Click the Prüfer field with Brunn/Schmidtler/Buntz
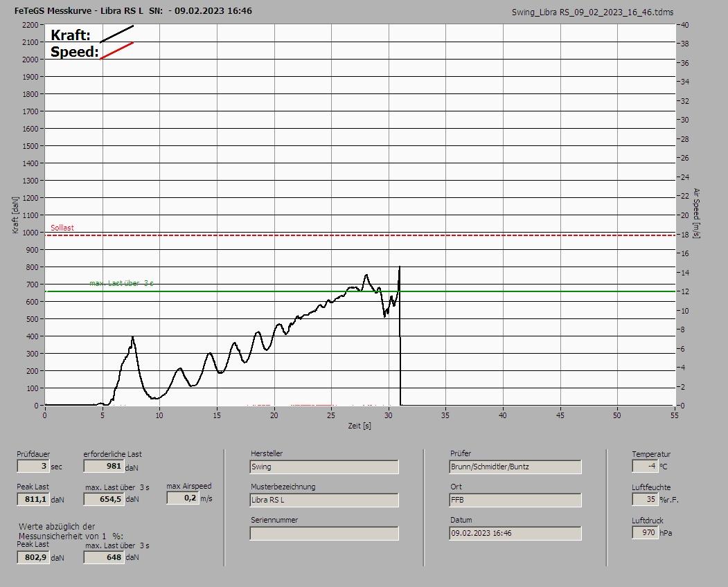The image size is (728, 587). click(515, 467)
